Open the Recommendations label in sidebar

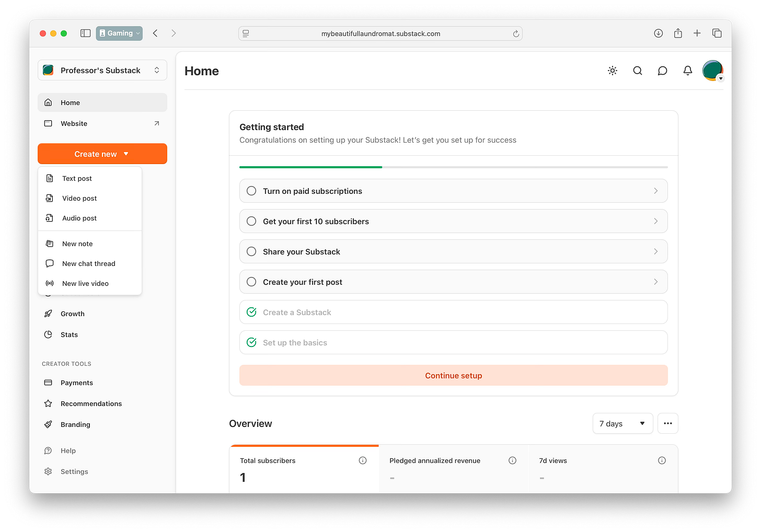(91, 403)
